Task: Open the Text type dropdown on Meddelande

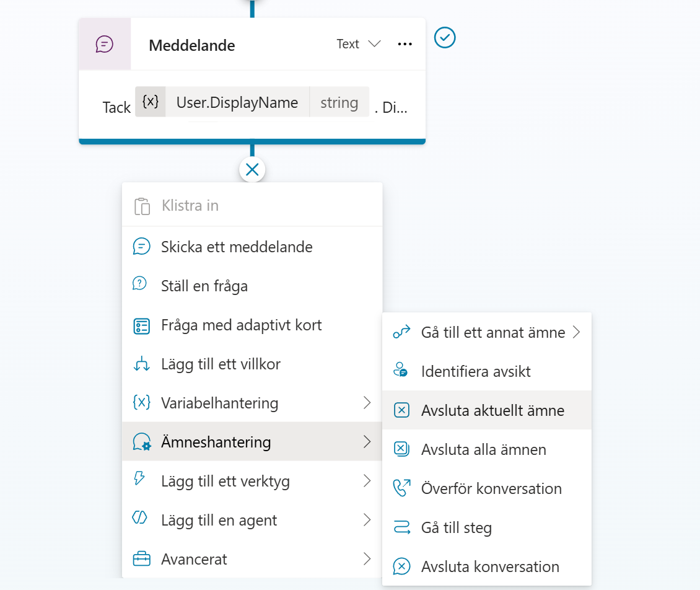Action: [359, 44]
